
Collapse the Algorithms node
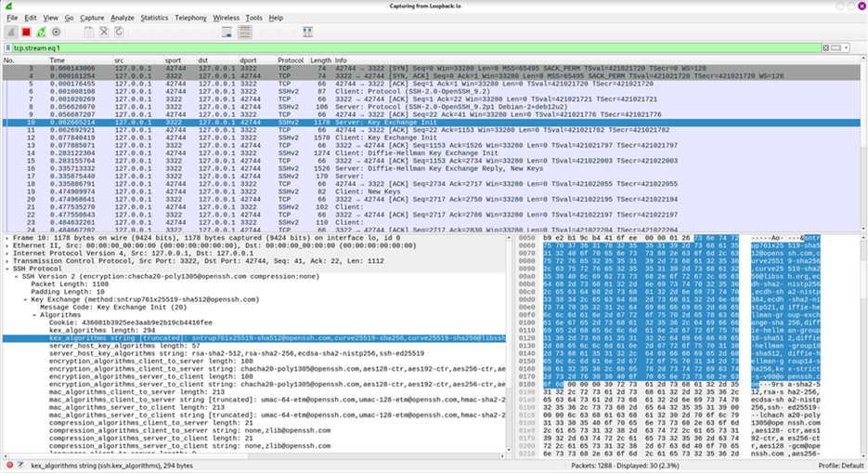[33, 315]
